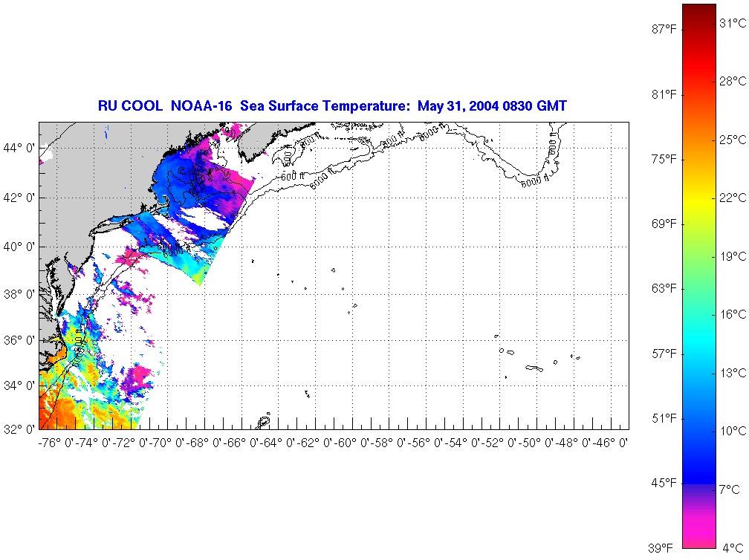
Task: Click the 63°F colorbar label
Action: pos(664,289)
